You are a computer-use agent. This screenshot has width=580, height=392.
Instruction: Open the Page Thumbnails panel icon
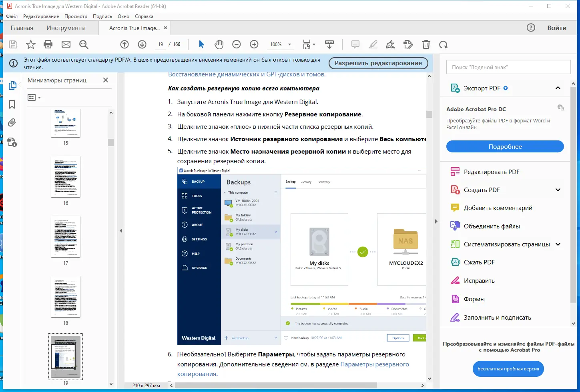coord(12,86)
